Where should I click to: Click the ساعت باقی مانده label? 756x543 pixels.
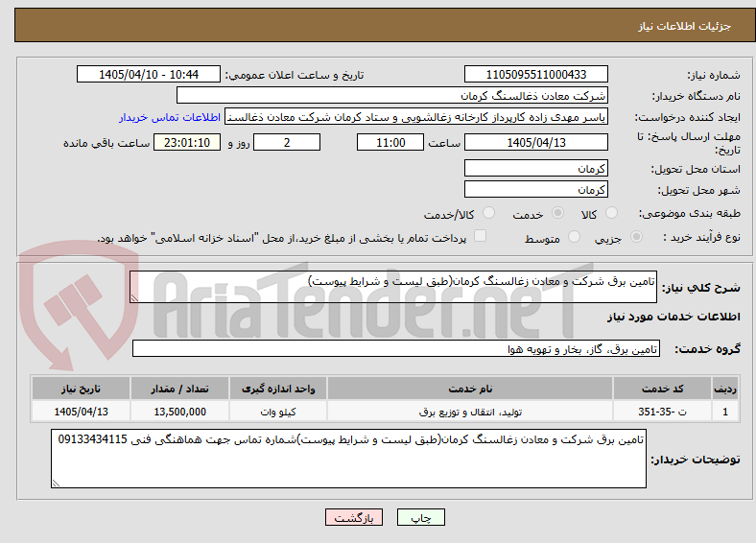106,143
